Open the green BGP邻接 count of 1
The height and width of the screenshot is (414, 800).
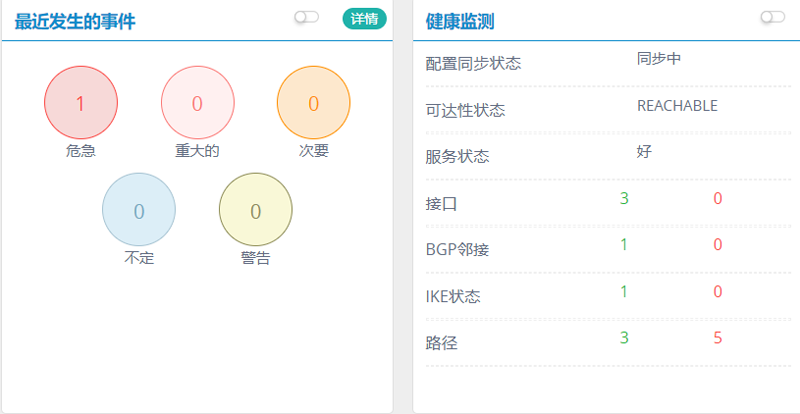tap(624, 244)
